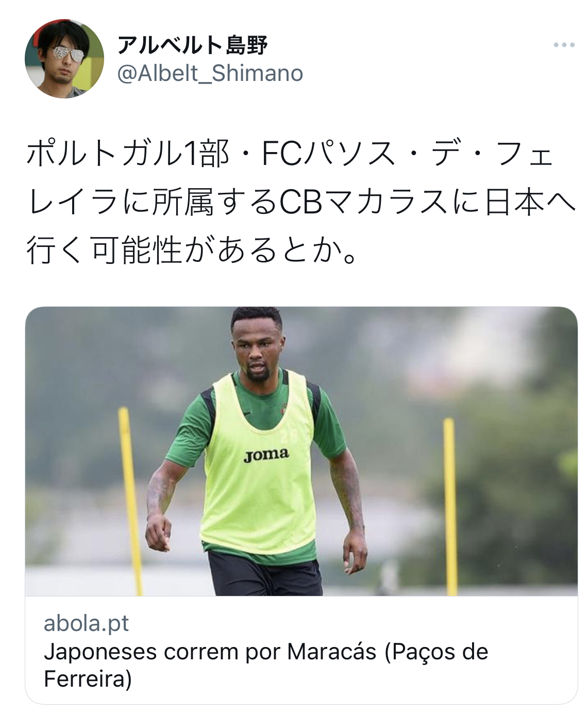Select the @Albelt_Shimano handle
The image size is (588, 714).
(210, 73)
